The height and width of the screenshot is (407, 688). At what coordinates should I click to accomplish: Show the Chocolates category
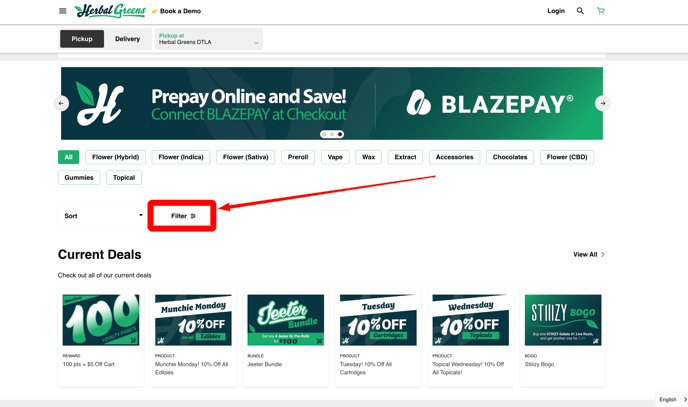[x=510, y=157]
